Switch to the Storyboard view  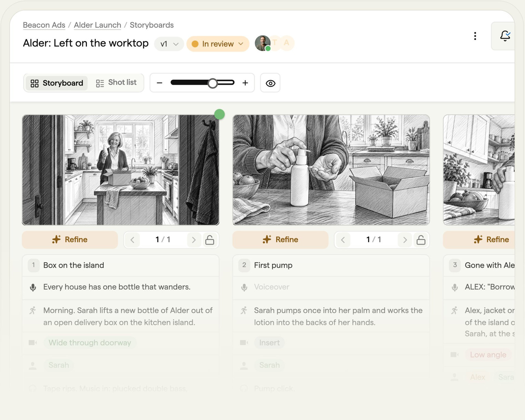click(57, 83)
